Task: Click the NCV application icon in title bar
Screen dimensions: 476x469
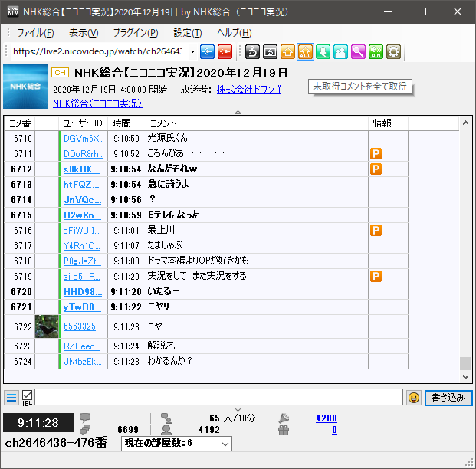Action: coord(13,11)
